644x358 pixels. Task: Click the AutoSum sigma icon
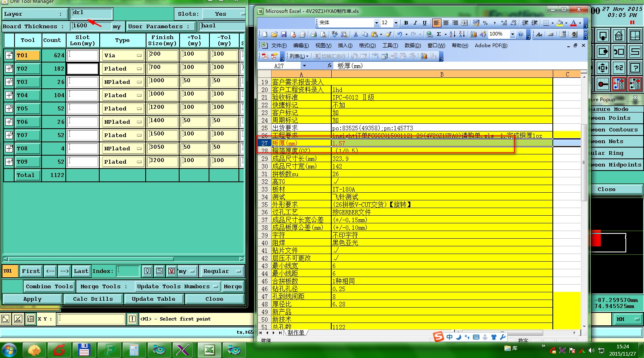[x=439, y=34]
